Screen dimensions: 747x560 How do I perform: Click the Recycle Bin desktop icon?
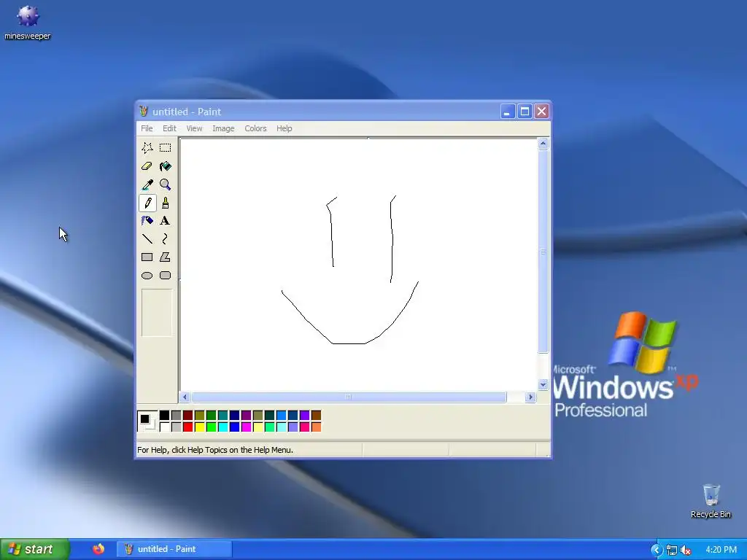(x=711, y=501)
